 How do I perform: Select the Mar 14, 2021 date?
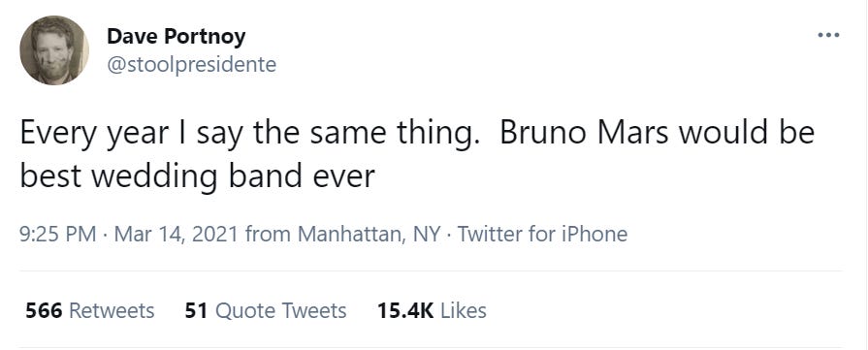pos(177,234)
